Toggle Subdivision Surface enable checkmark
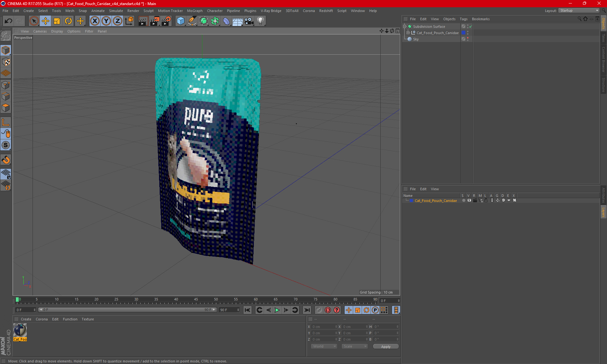The image size is (607, 364). [471, 27]
